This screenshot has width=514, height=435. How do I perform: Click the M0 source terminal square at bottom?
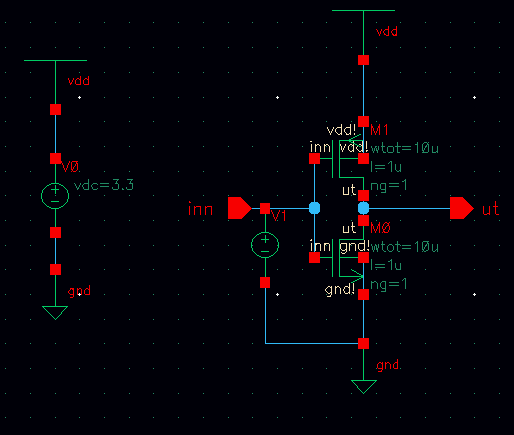(363, 294)
